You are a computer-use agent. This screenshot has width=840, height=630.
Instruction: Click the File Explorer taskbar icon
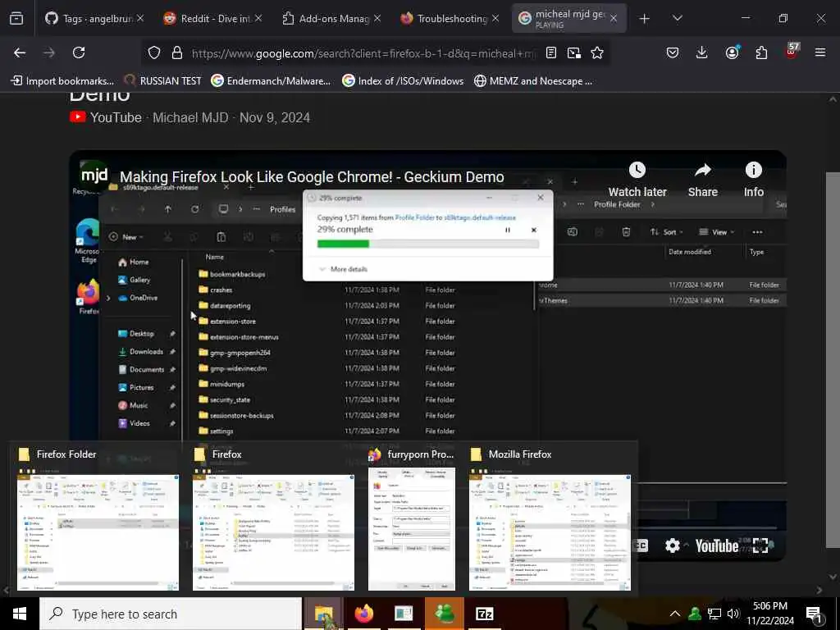pos(323,614)
